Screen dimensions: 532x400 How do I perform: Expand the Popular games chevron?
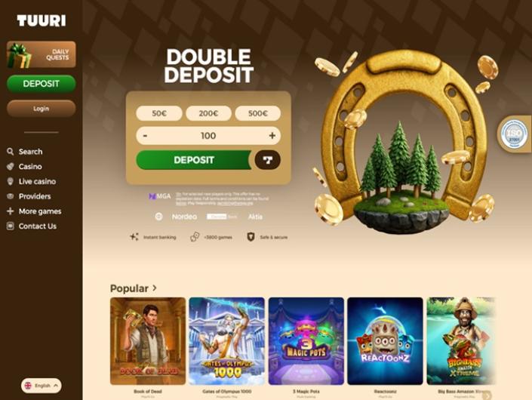tap(155, 288)
